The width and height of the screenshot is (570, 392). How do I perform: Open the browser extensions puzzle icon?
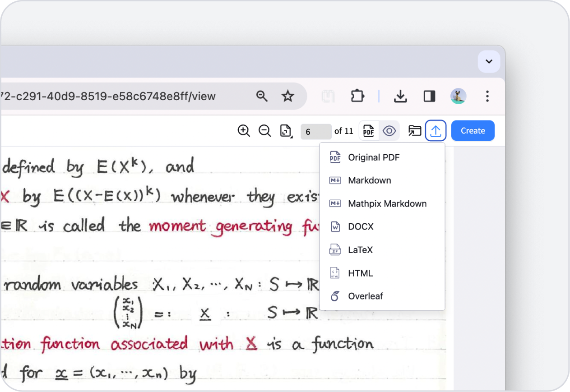357,96
